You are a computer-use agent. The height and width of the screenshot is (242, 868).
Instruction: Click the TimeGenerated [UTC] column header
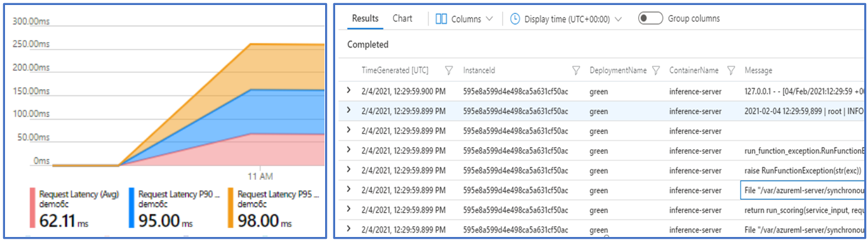point(395,70)
